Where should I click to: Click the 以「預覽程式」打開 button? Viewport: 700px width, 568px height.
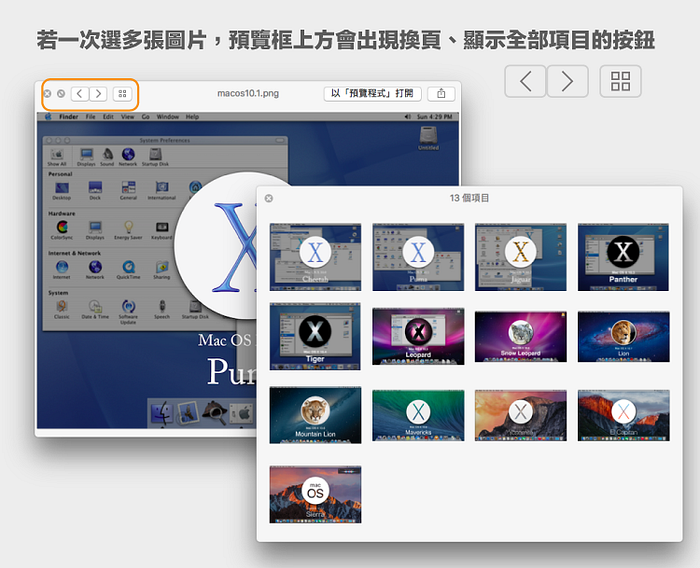click(x=372, y=93)
